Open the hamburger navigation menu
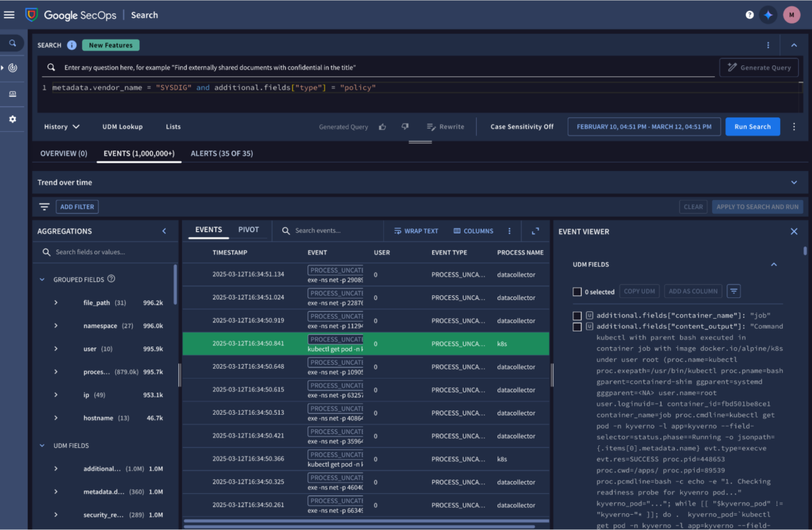Screen dimensions: 812x530 9,15
